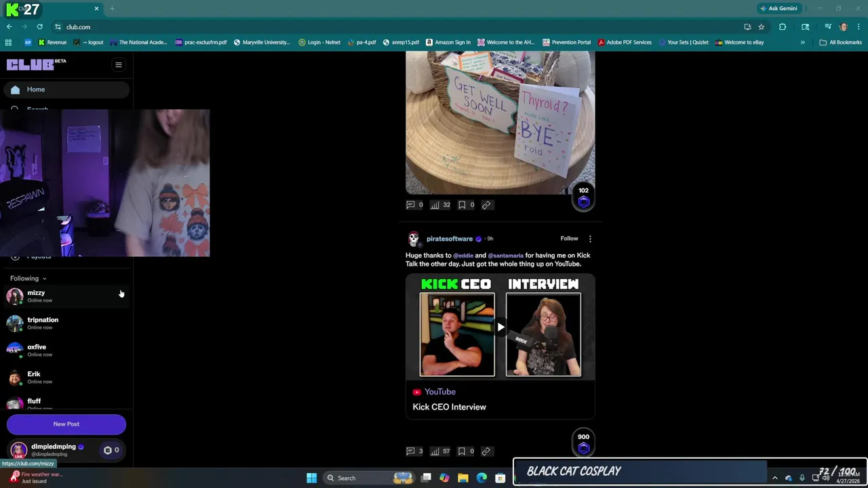This screenshot has height=488, width=868.
Task: Open the Your Sets | Quizlet bookmark
Action: click(x=683, y=42)
